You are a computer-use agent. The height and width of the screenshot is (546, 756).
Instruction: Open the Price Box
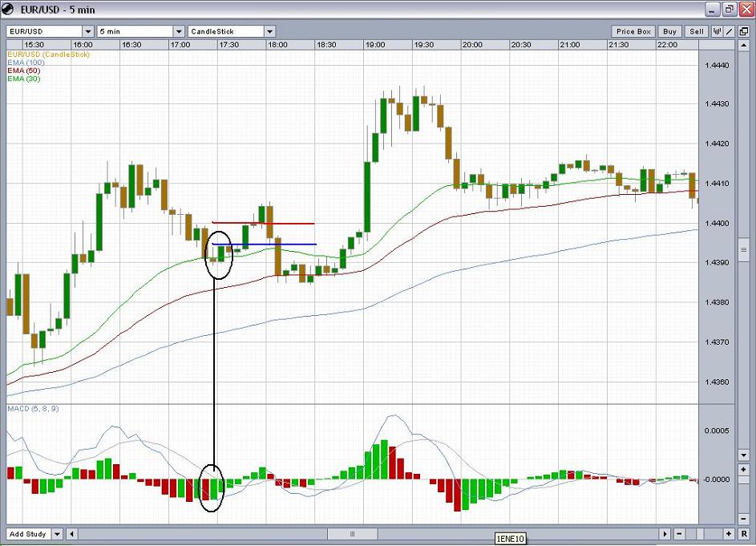pyautogui.click(x=633, y=31)
